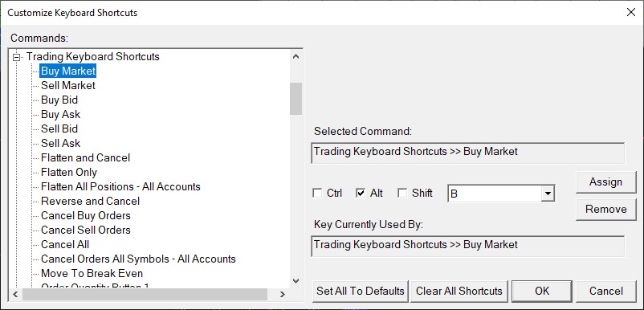Select Flatten Only command
The height and width of the screenshot is (310, 644).
69,172
